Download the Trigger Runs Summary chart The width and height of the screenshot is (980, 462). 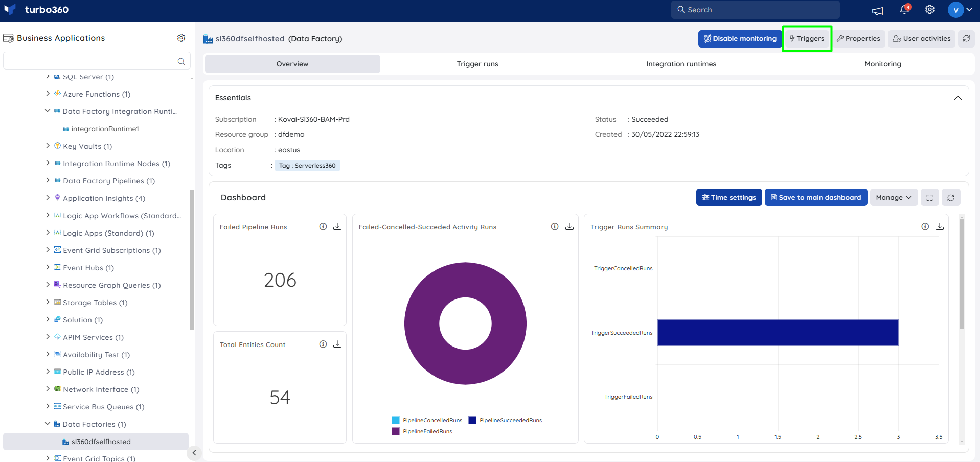click(940, 227)
